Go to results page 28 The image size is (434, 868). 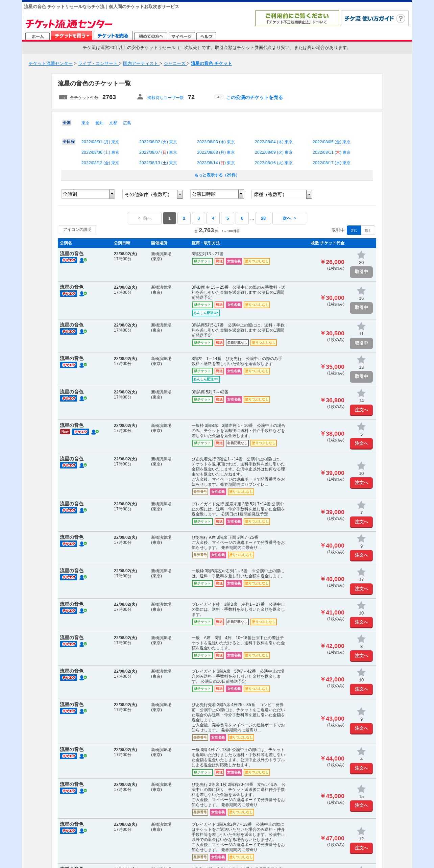(263, 218)
